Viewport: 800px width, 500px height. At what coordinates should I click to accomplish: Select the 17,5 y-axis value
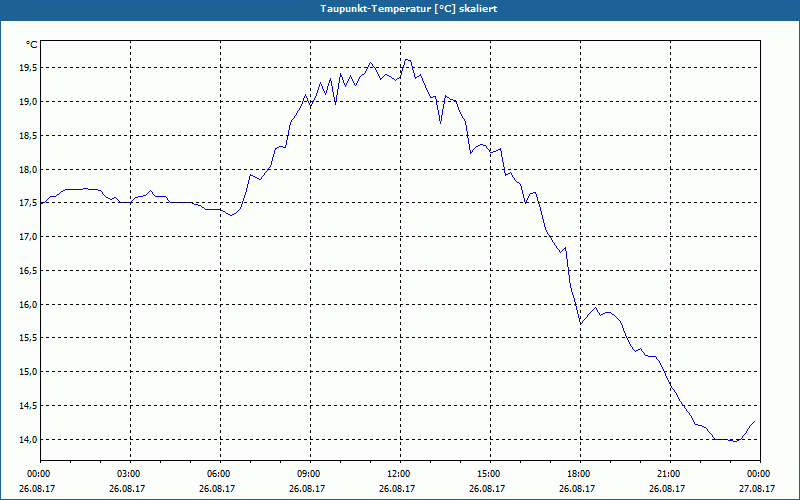point(29,203)
